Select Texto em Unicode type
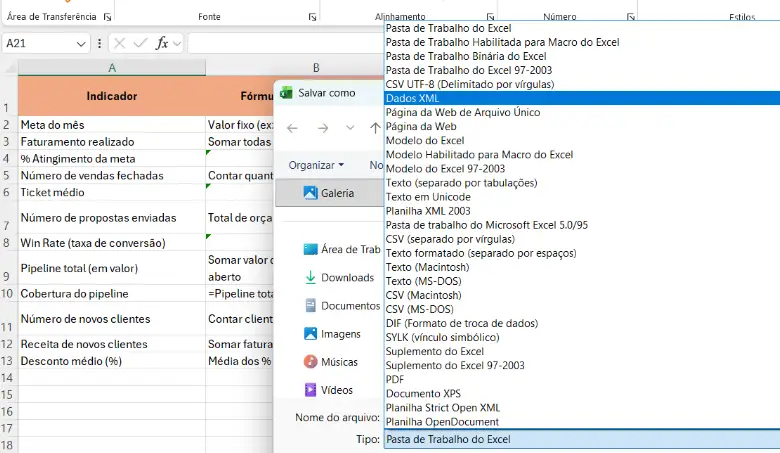This screenshot has width=780, height=453. (x=583, y=197)
